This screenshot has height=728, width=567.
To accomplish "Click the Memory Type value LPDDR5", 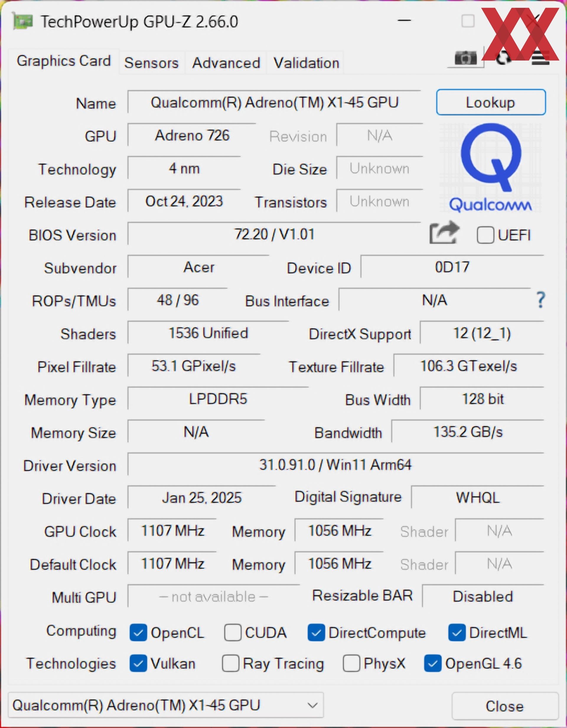I will (218, 398).
